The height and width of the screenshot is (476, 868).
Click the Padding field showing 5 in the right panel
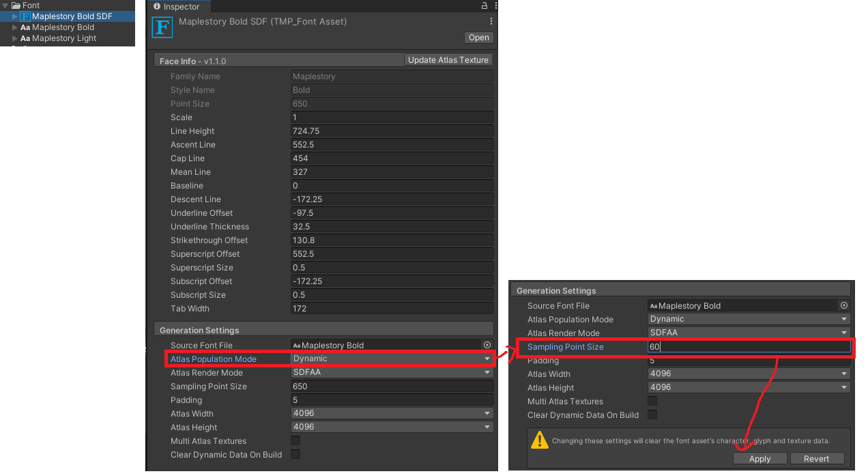749,360
